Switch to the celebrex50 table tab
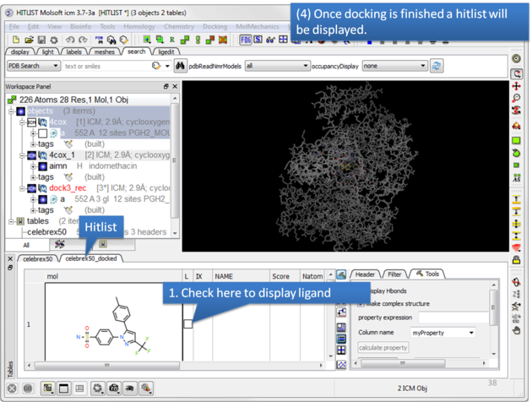 click(38, 258)
